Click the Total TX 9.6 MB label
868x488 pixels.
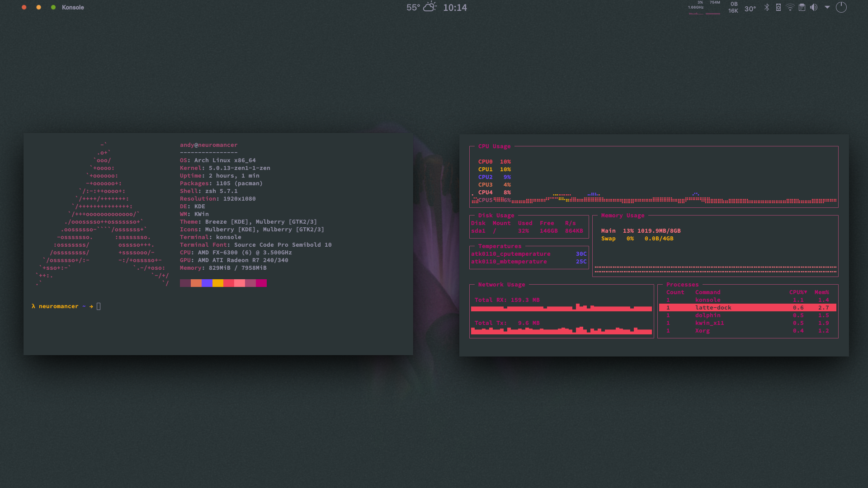point(507,323)
